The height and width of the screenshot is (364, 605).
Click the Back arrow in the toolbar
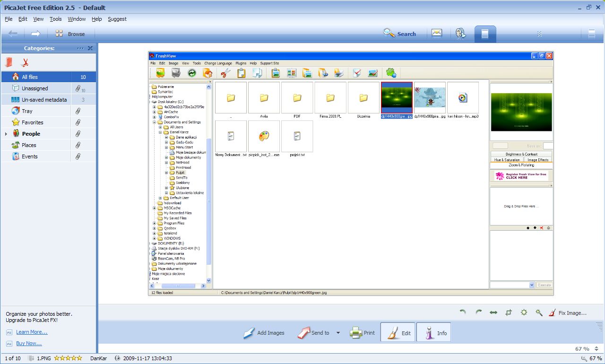(x=13, y=34)
